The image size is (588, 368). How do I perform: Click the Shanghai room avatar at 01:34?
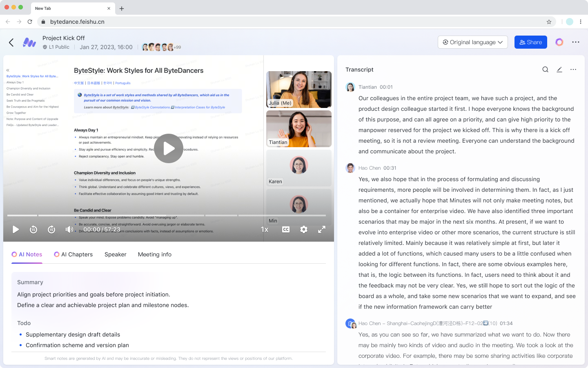click(351, 323)
